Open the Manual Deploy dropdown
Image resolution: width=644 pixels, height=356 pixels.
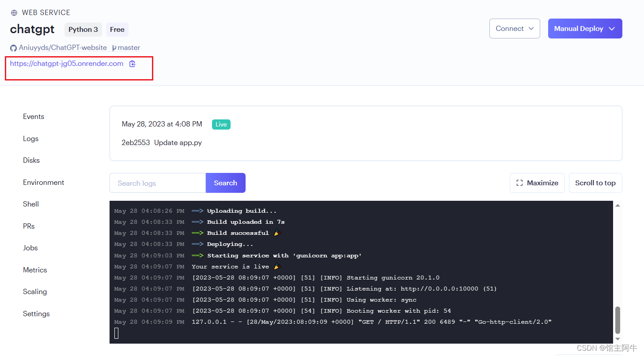(x=585, y=28)
